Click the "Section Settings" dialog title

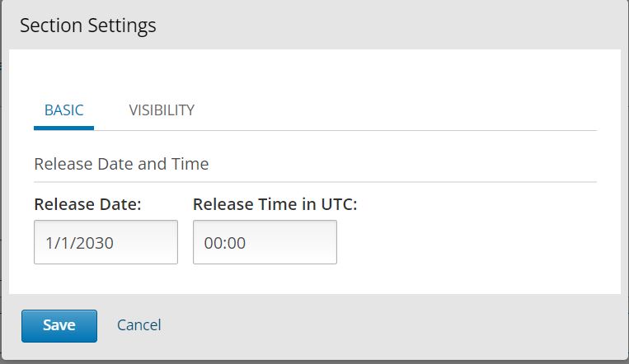[x=88, y=26]
